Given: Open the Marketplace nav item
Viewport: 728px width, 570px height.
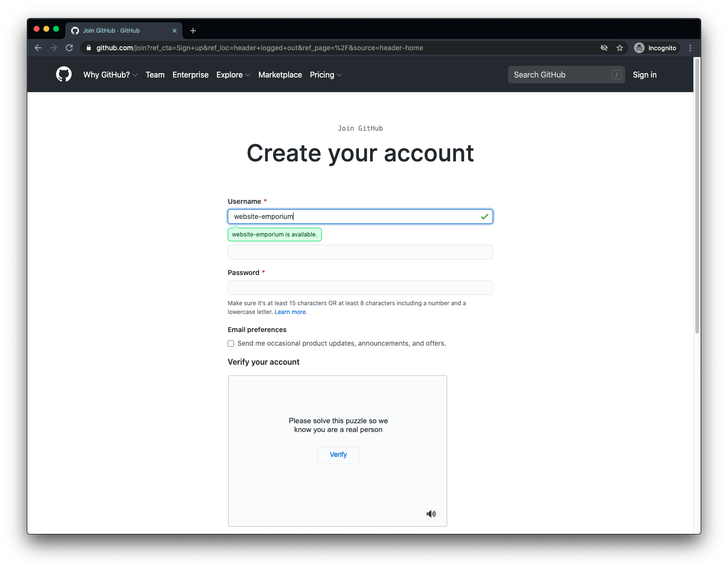Looking at the screenshot, I should 280,75.
